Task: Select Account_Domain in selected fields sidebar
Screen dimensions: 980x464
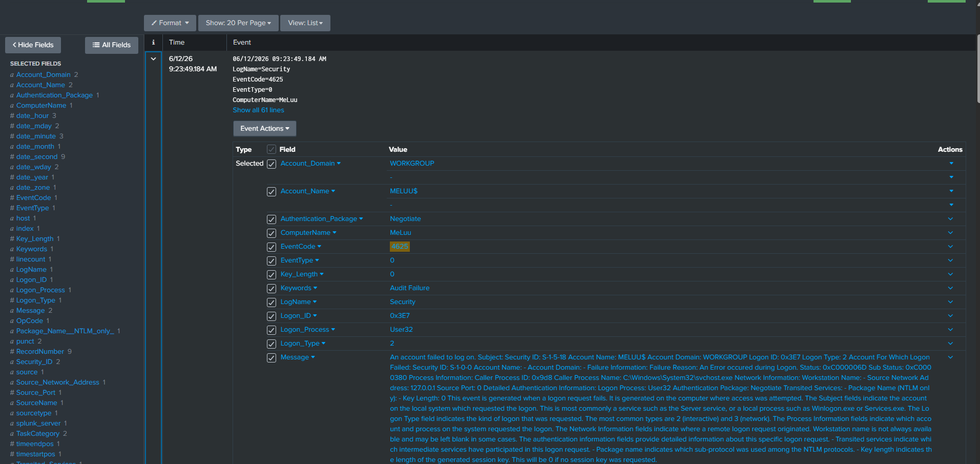Action: pos(44,75)
